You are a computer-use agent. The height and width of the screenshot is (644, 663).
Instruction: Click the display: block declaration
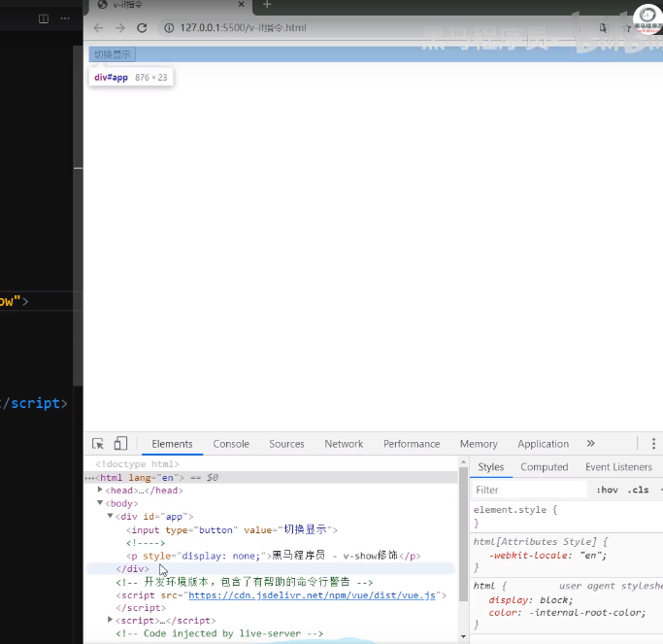pyautogui.click(x=531, y=600)
